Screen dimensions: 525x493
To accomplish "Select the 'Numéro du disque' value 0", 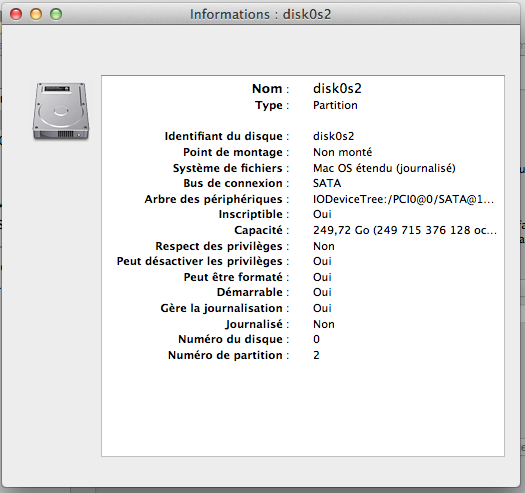I will 316,339.
